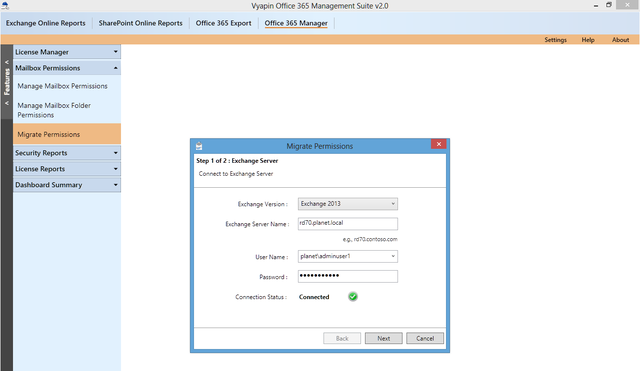Image resolution: width=640 pixels, height=371 pixels.
Task: Select the Office 365 Manager tab
Action: 296,23
